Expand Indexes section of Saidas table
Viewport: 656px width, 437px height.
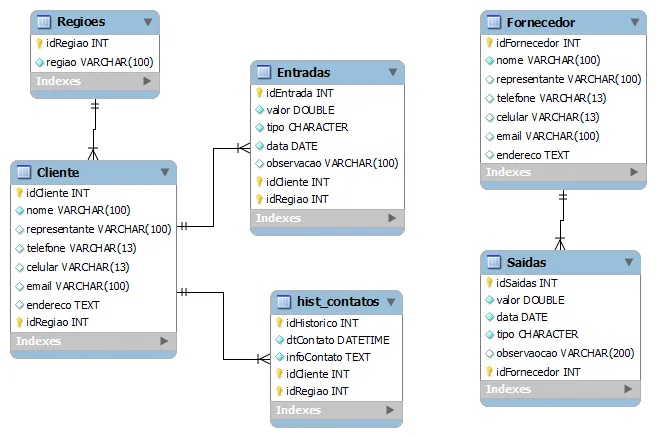pyautogui.click(x=628, y=389)
